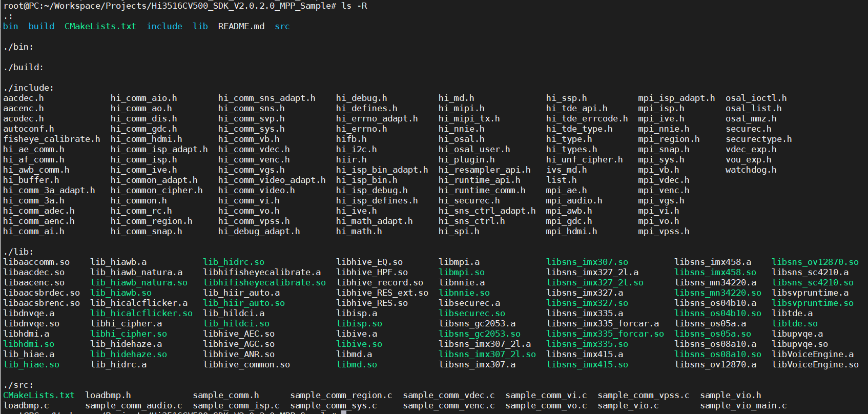This screenshot has height=414, width=868.
Task: Select 'hi_unf_cipher.h' in include listing
Action: point(585,159)
